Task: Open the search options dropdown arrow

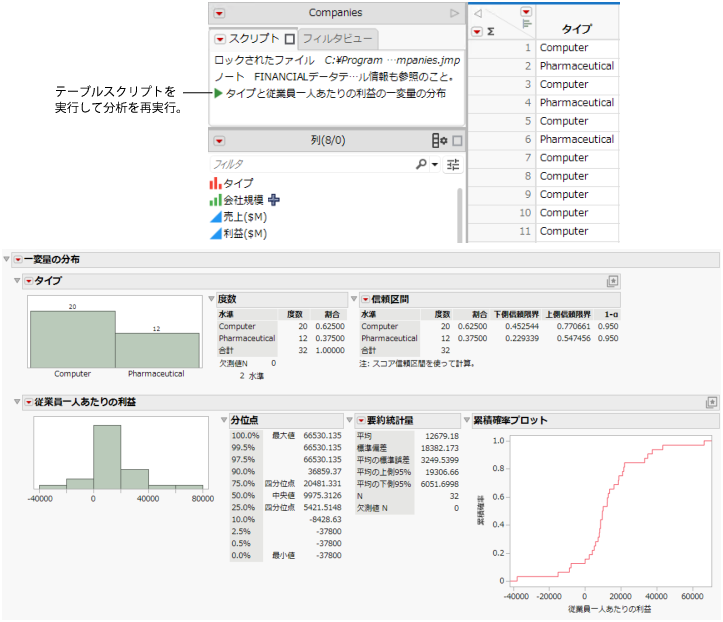Action: click(434, 165)
